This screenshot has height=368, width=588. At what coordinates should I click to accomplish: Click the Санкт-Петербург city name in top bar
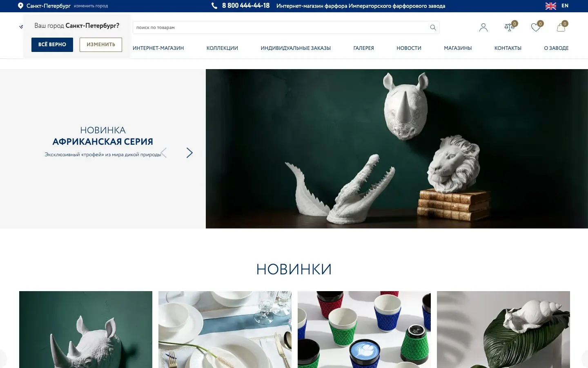[x=49, y=6]
